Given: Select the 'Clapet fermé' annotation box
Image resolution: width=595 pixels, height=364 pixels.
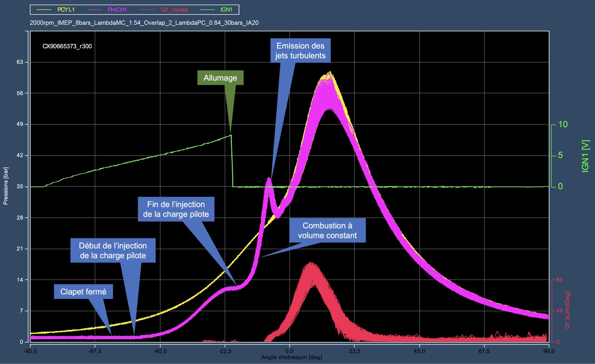Looking at the screenshot, I should [x=83, y=292].
